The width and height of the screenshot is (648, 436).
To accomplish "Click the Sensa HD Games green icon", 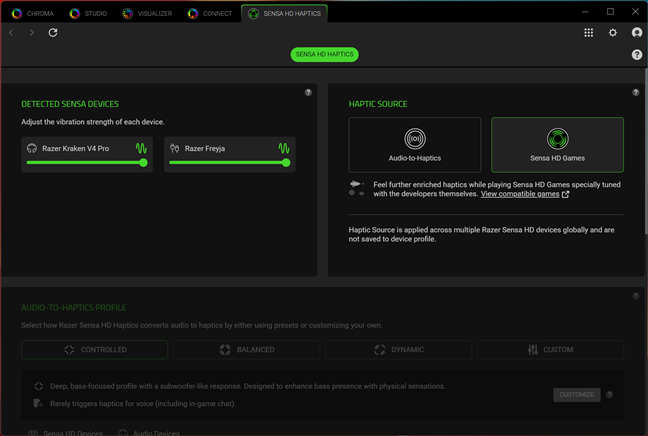I will 557,138.
